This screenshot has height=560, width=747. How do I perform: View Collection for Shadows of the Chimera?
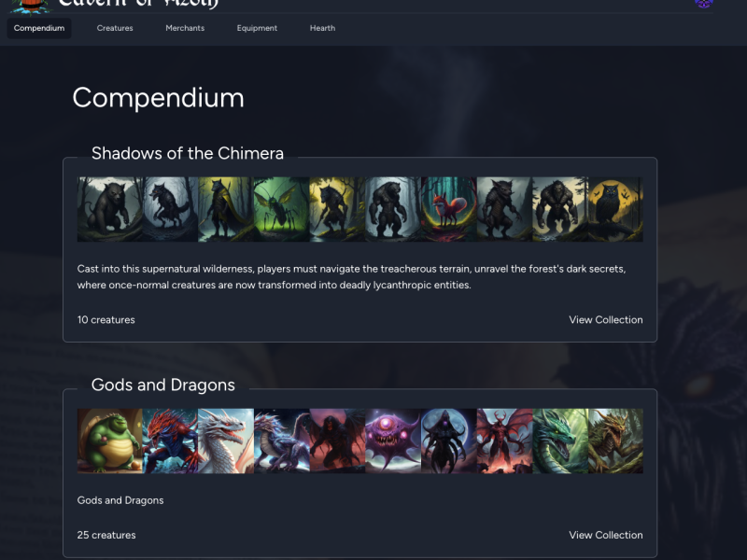click(x=605, y=319)
